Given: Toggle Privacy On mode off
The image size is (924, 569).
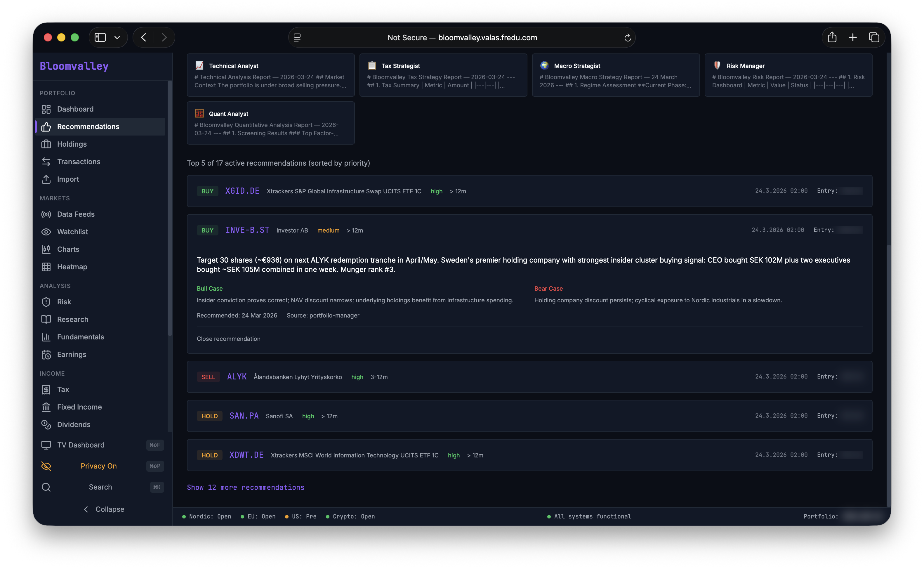Looking at the screenshot, I should tap(102, 466).
